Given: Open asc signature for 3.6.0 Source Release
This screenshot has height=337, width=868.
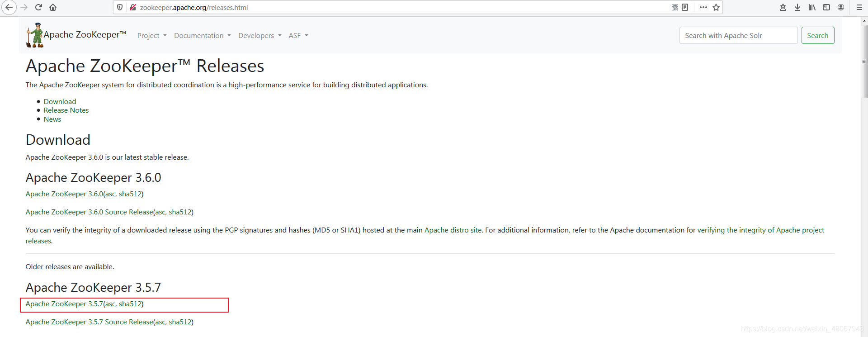Looking at the screenshot, I should [160, 212].
